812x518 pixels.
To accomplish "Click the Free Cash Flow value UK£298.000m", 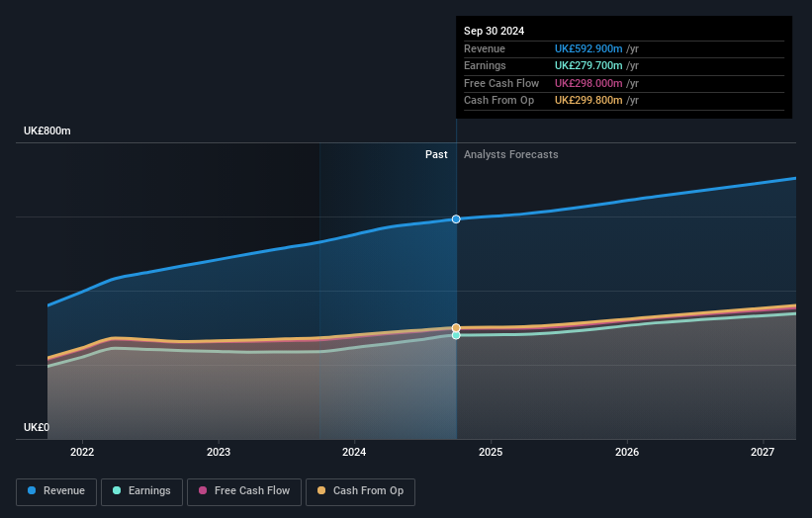I will point(588,83).
